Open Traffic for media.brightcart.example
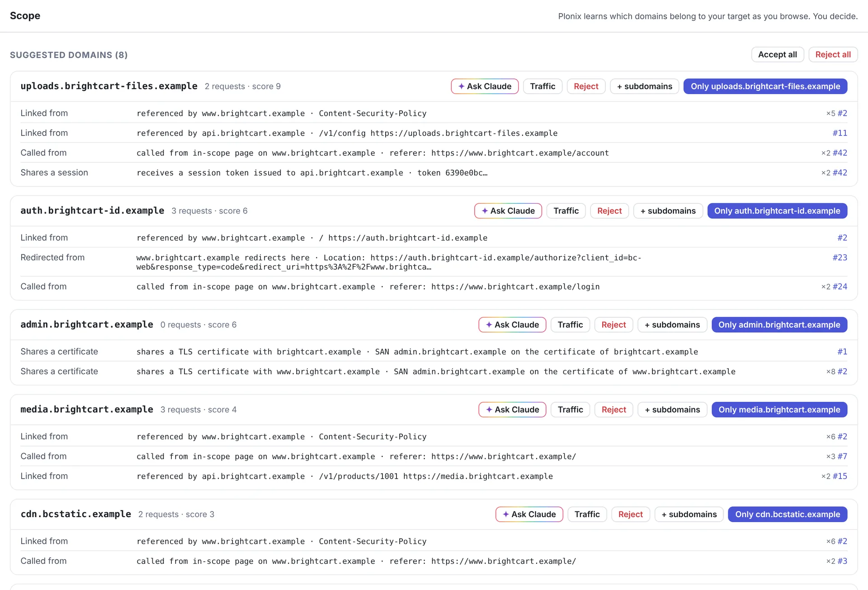868x590 pixels. pos(570,409)
